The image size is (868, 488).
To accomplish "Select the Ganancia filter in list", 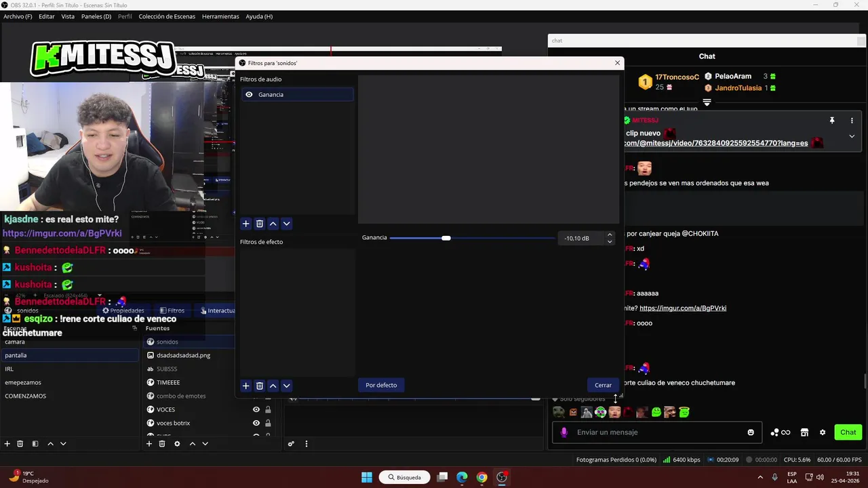I will pyautogui.click(x=297, y=95).
